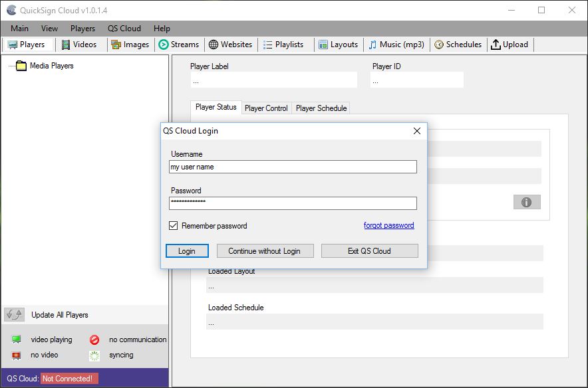Focus the Username input field

pos(293,167)
